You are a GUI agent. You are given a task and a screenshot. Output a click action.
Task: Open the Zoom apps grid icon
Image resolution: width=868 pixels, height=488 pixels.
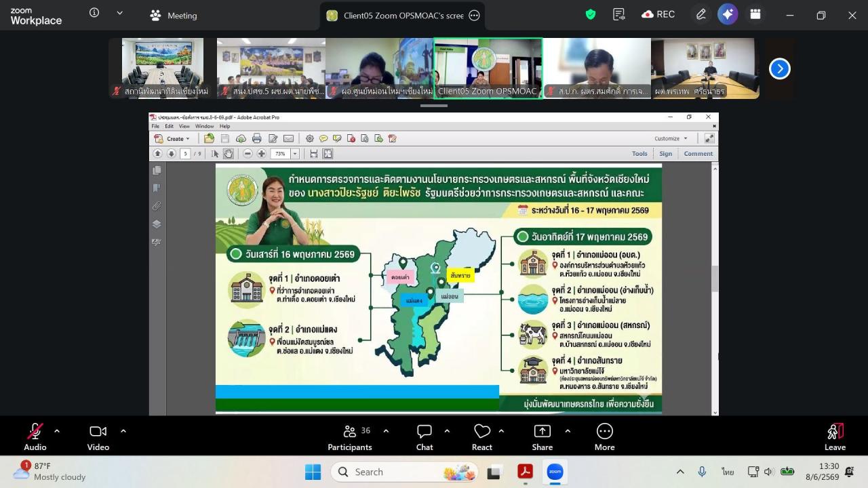point(755,14)
